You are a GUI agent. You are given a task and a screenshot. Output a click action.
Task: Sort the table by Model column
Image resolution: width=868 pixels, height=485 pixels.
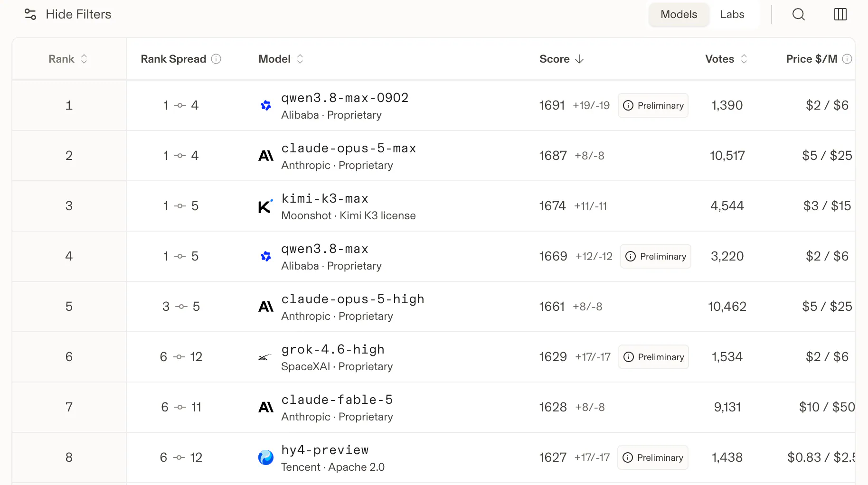pyautogui.click(x=281, y=59)
